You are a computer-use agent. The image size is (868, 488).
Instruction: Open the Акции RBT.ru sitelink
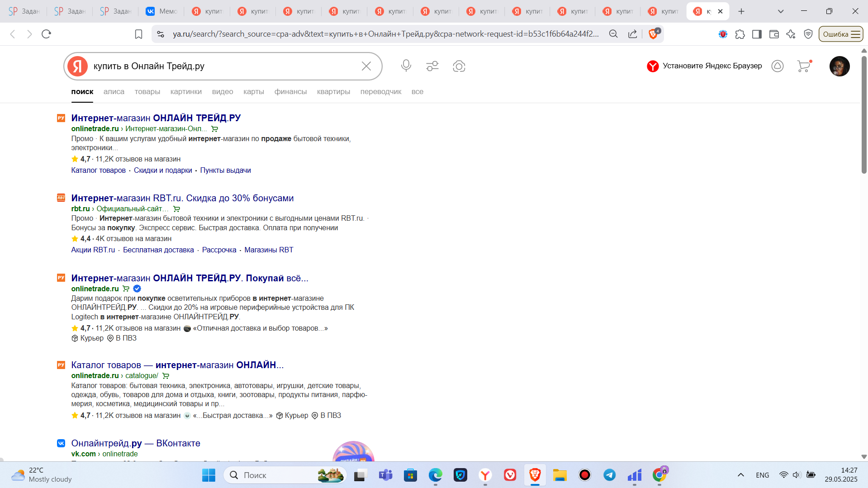pyautogui.click(x=93, y=250)
